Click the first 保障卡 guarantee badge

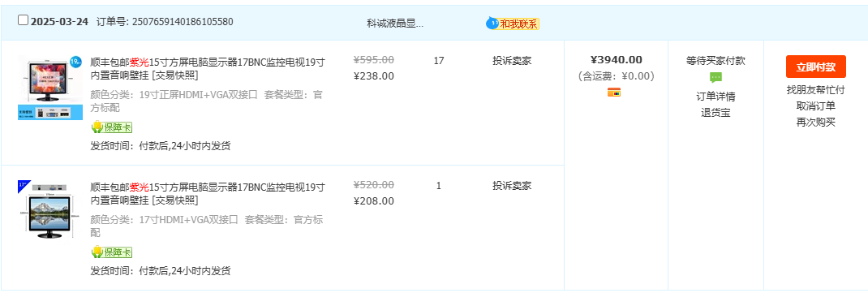(112, 128)
